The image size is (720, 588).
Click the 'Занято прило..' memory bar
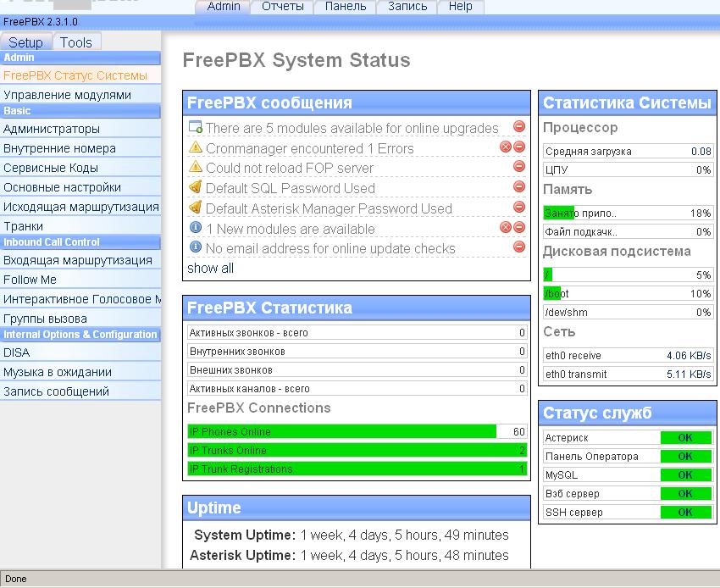click(628, 214)
